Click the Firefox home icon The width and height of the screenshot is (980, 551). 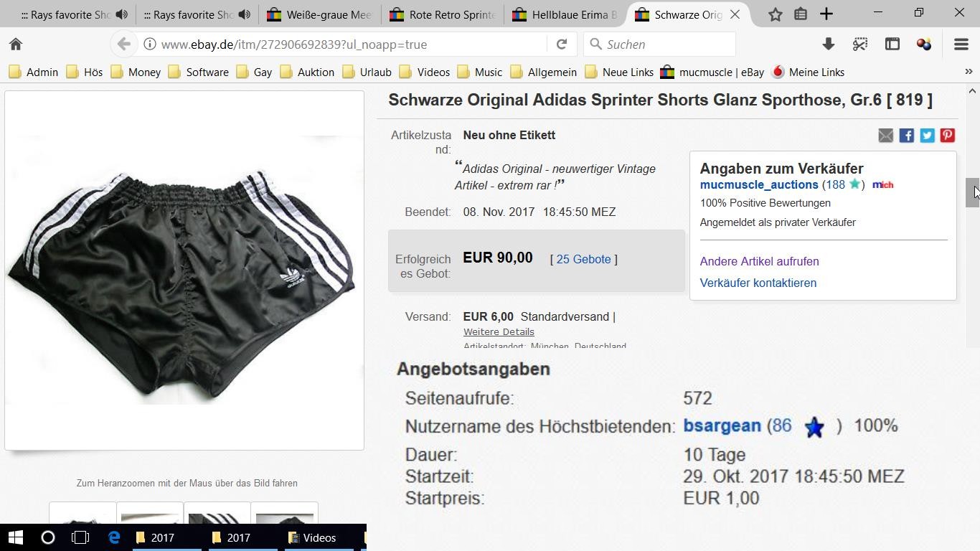pos(16,44)
